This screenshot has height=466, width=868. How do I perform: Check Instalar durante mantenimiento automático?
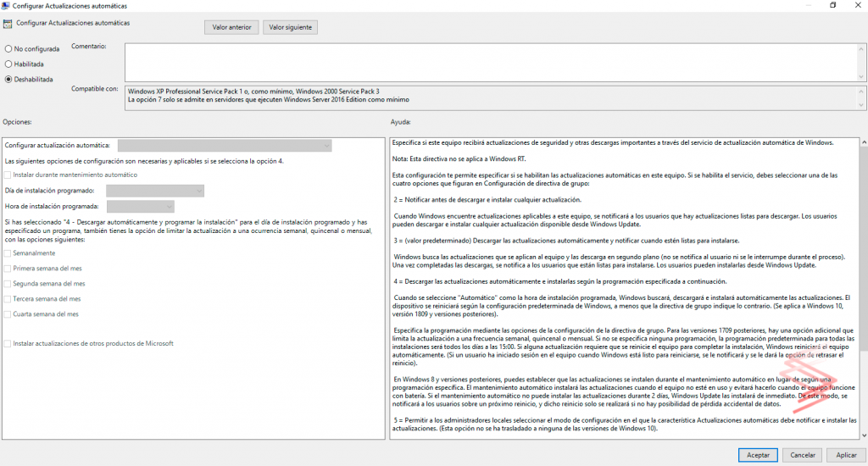[7, 175]
